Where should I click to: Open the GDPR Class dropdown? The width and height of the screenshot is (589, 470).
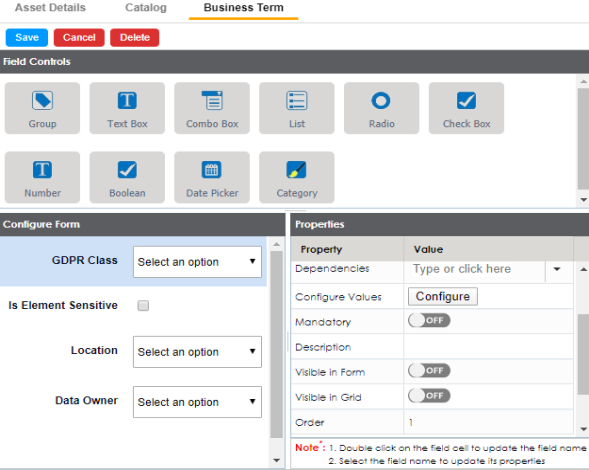tap(197, 262)
